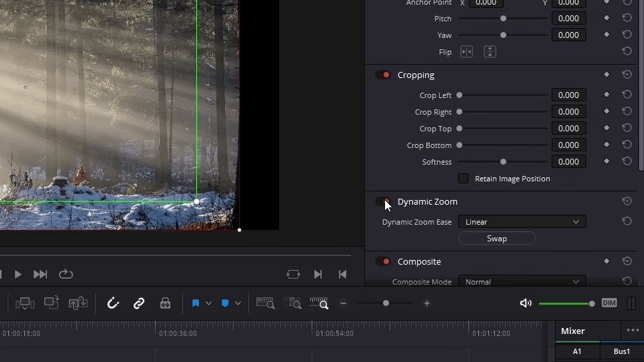Click the Pitch value field
Viewport: 644px width, 362px height.
(568, 18)
